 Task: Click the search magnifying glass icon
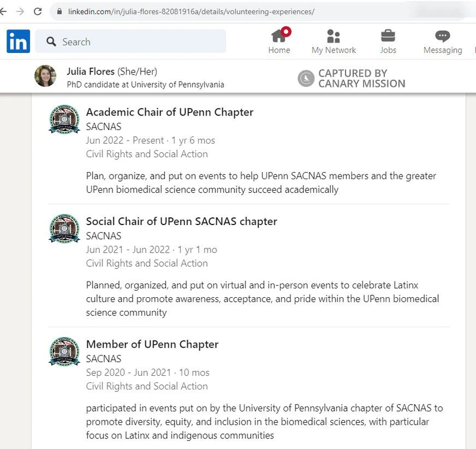(x=51, y=41)
